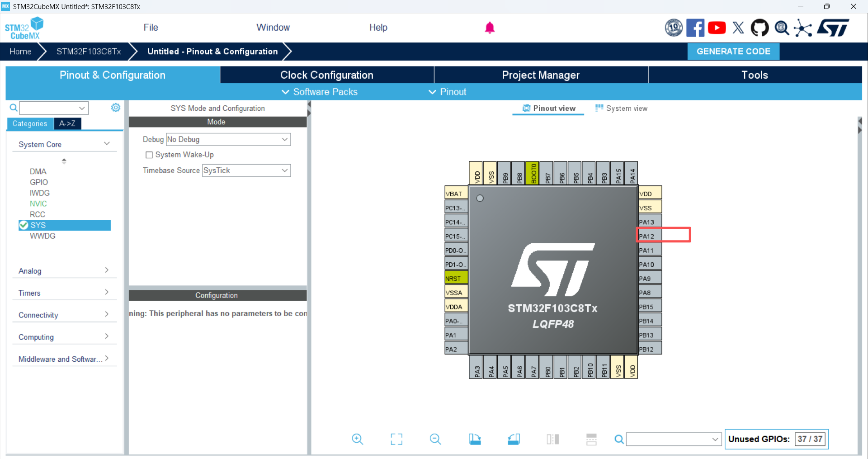The image size is (868, 459).
Task: Click the category search magnifier icon
Action: (14, 108)
